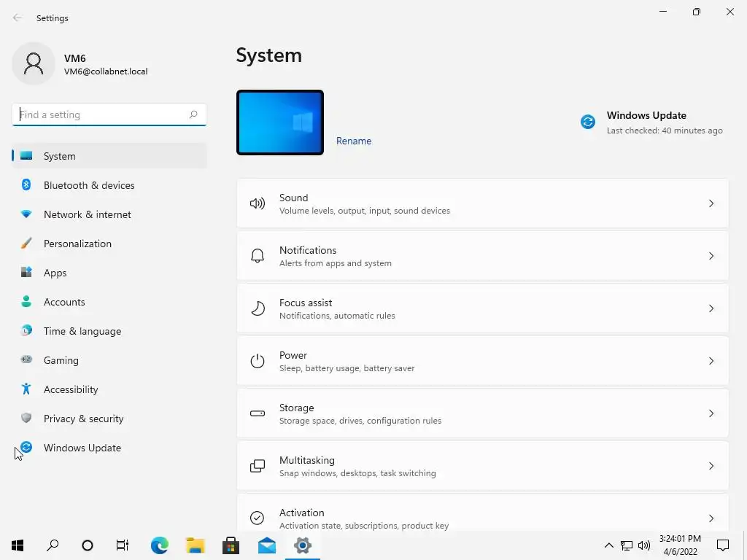Viewport: 747px width, 560px height.
Task: Click the Accessibility figure icon
Action: point(26,389)
